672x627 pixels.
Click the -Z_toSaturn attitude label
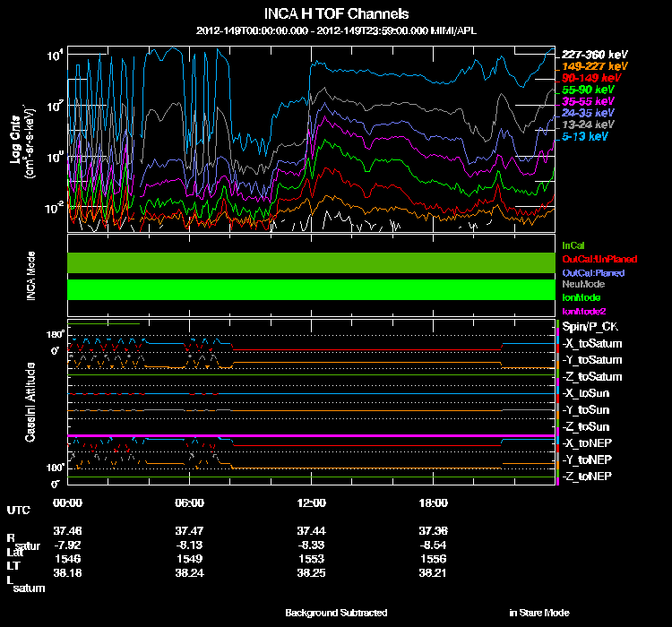tap(592, 377)
